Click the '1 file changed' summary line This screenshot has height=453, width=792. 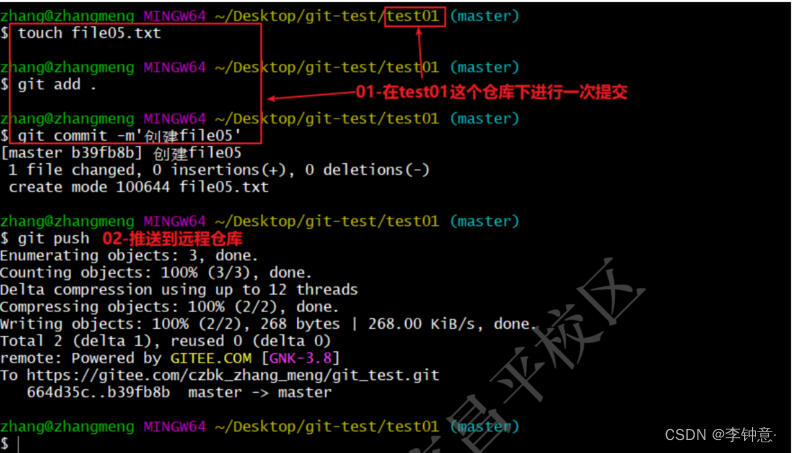tap(219, 170)
